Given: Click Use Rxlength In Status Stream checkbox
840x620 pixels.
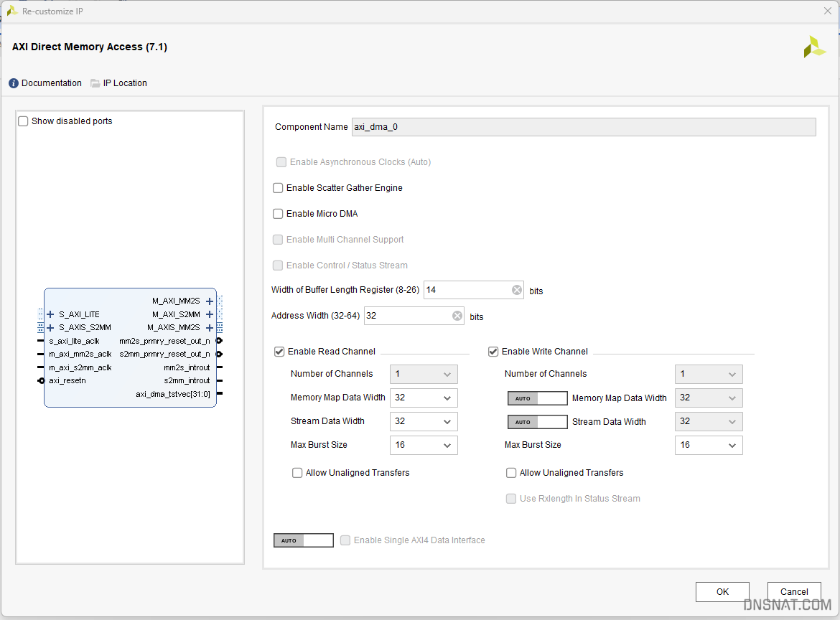Looking at the screenshot, I should [511, 499].
